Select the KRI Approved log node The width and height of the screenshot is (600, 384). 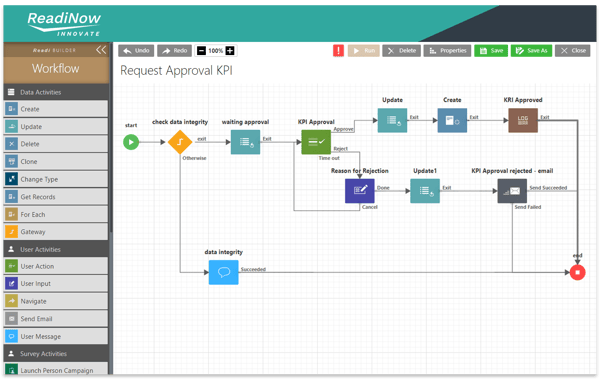[523, 120]
